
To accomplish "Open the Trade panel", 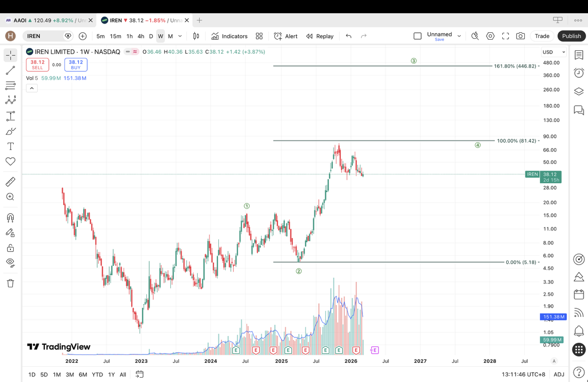I will tap(542, 36).
